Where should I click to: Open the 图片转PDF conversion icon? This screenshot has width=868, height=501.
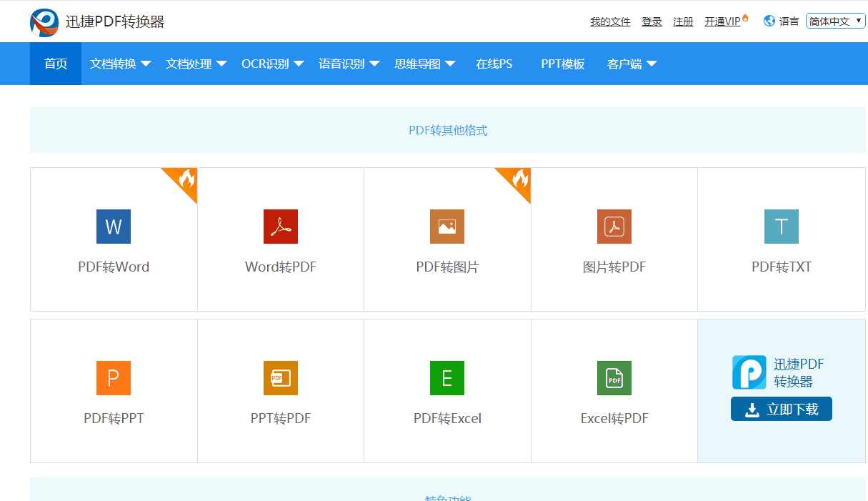(x=614, y=227)
